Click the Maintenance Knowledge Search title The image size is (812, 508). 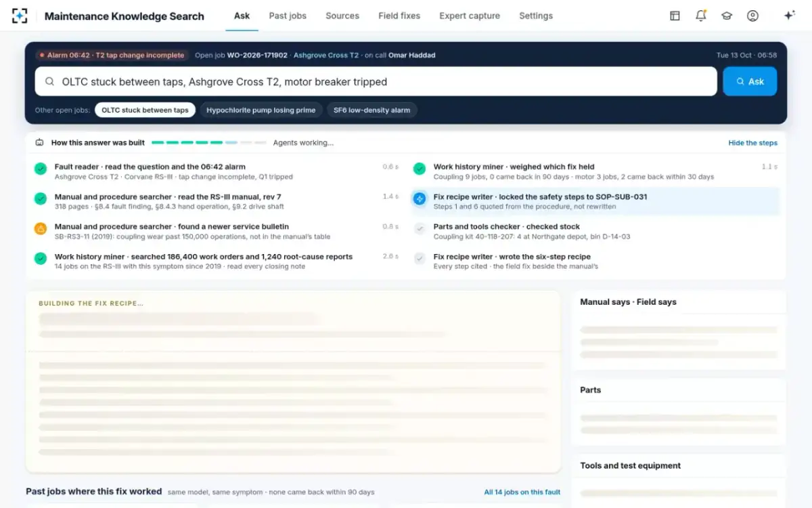coord(124,16)
